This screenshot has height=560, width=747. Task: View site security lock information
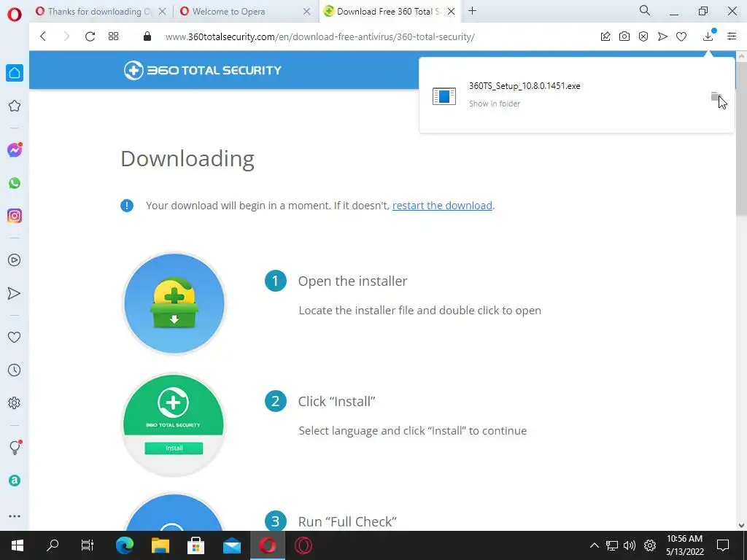147,36
